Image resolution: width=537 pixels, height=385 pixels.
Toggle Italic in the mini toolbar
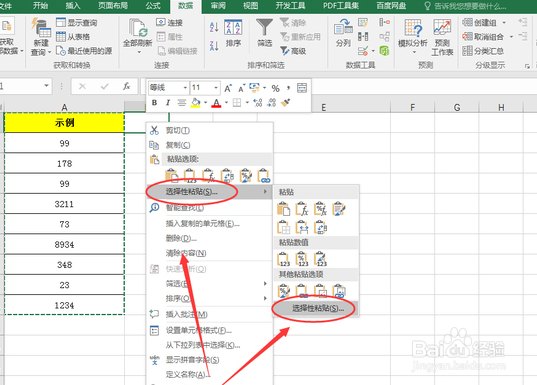point(168,102)
